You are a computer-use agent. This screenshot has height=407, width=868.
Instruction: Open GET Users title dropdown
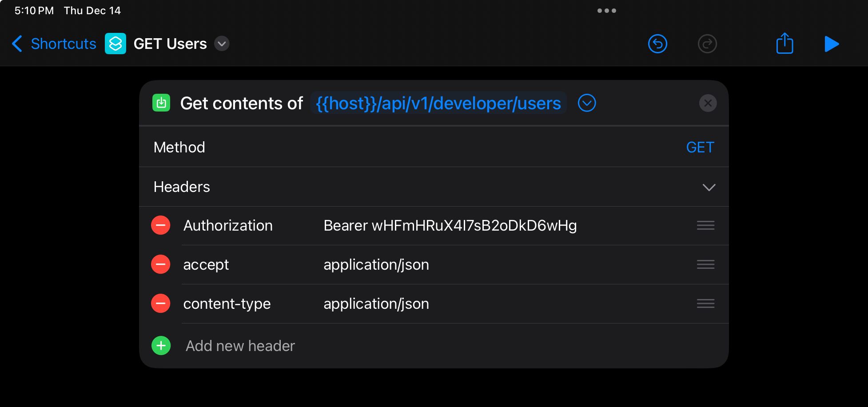[222, 44]
